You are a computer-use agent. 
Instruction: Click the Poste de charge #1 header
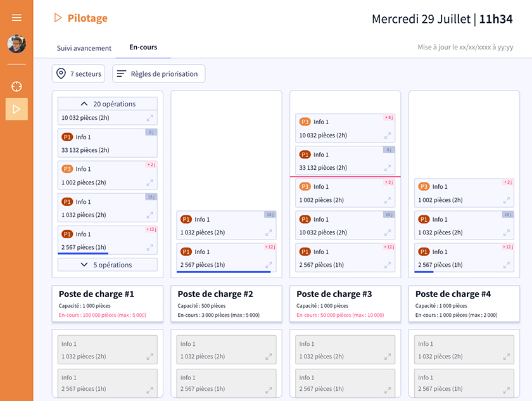click(x=96, y=294)
